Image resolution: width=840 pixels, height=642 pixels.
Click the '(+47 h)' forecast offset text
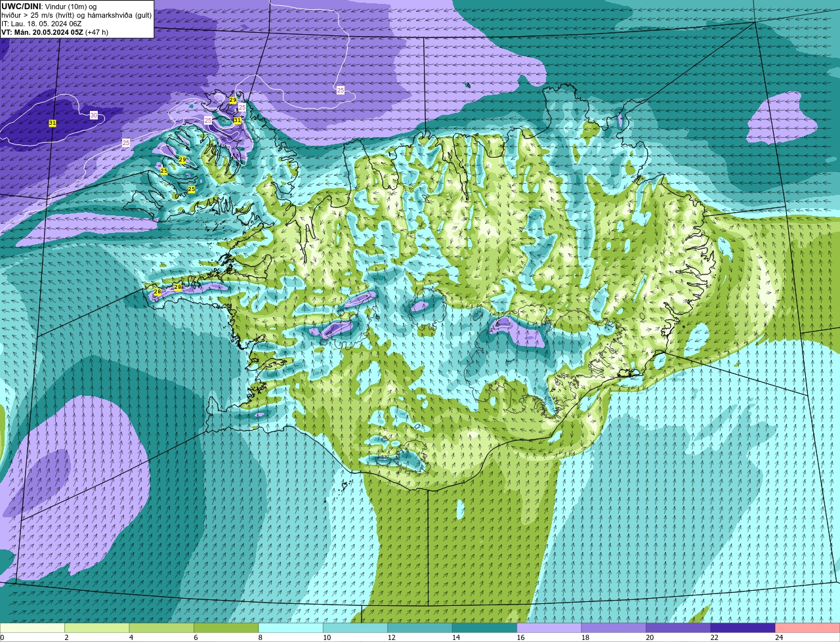pyautogui.click(x=97, y=32)
